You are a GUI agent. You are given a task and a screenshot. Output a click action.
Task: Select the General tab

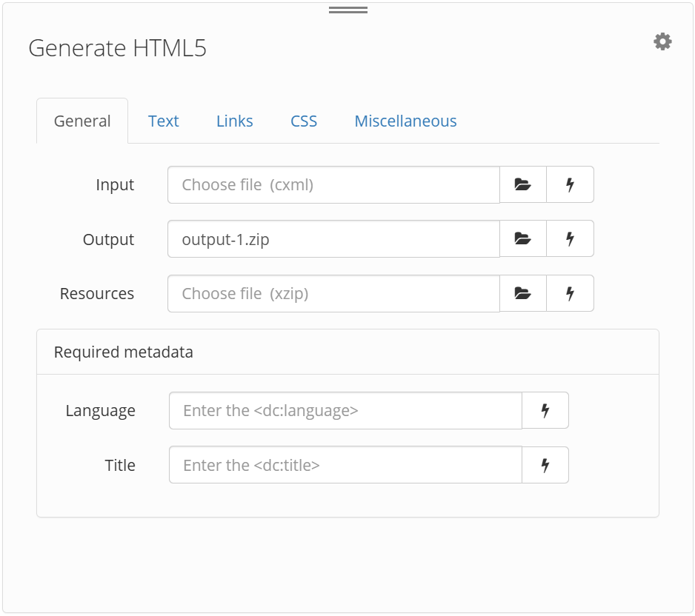pyautogui.click(x=82, y=121)
